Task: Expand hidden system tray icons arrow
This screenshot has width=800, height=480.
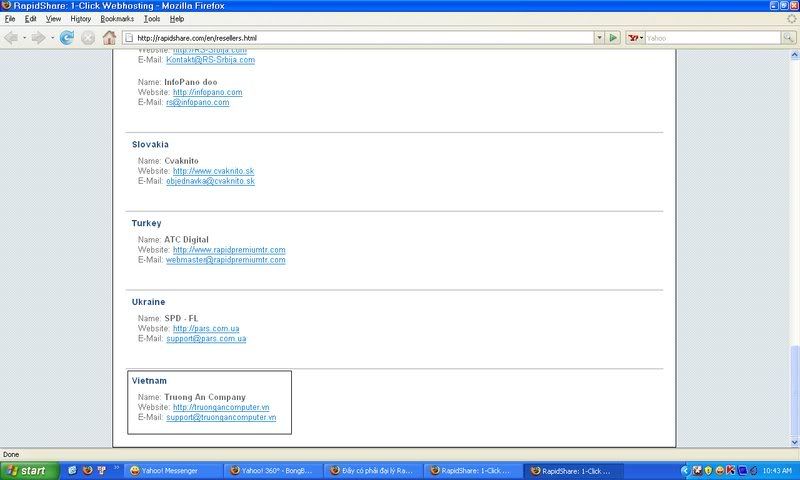Action: coord(685,471)
